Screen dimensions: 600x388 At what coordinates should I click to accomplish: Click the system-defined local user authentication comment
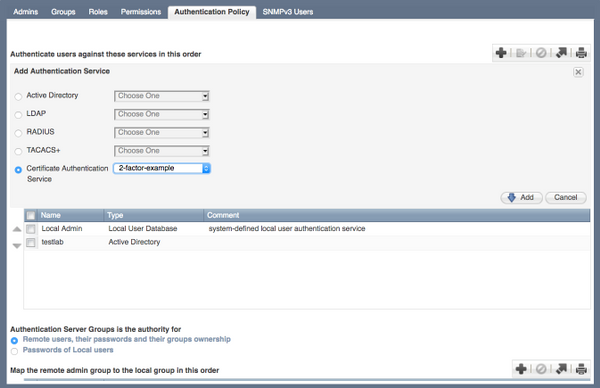pyautogui.click(x=287, y=228)
